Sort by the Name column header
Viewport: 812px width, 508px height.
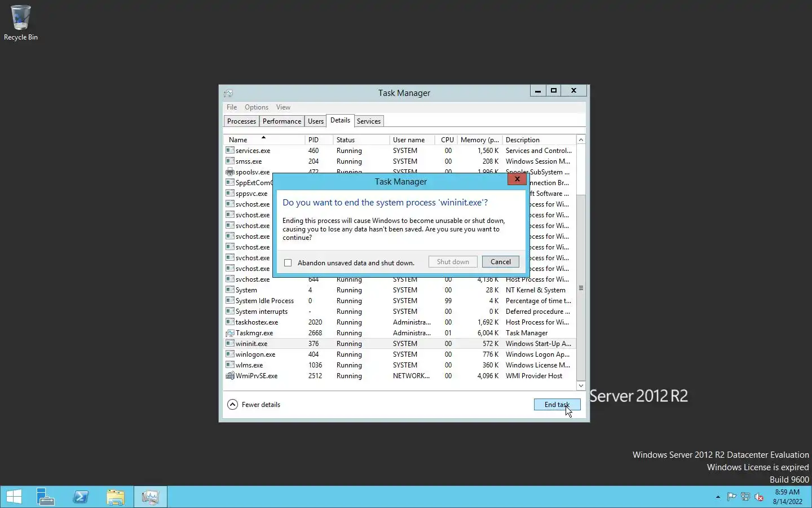(264, 140)
